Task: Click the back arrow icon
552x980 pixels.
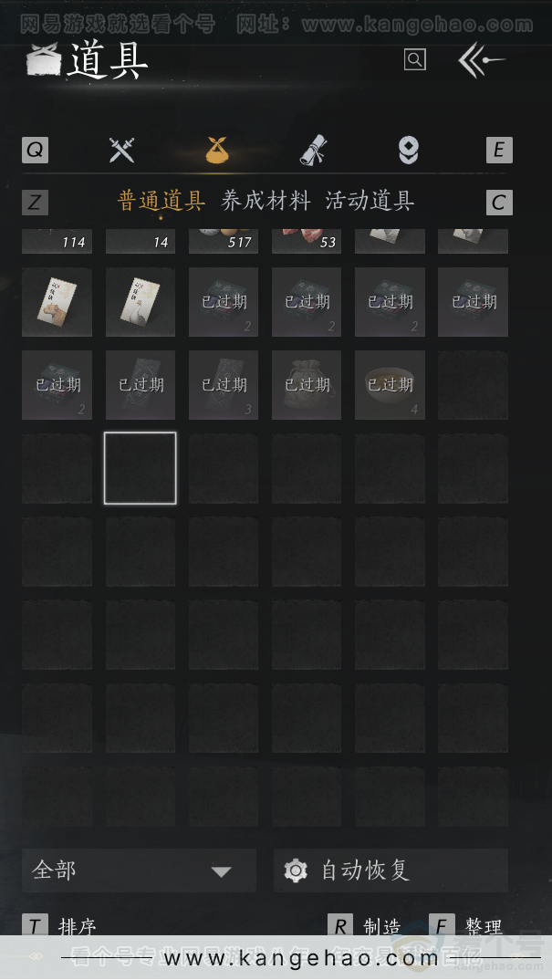Action: pos(482,60)
